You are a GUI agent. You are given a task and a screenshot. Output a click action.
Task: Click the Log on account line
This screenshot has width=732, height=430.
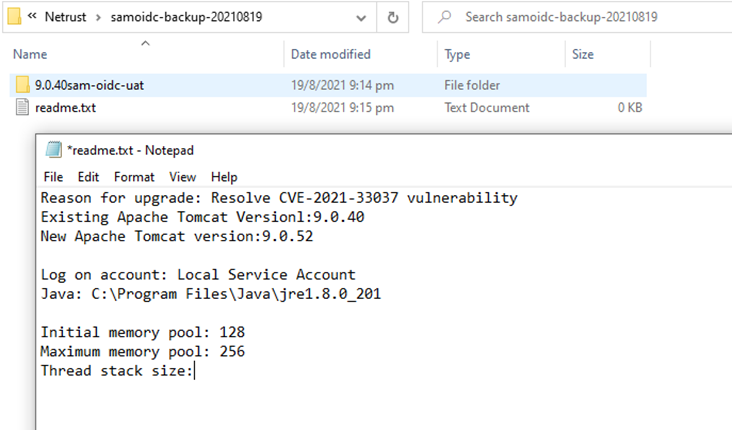point(198,275)
